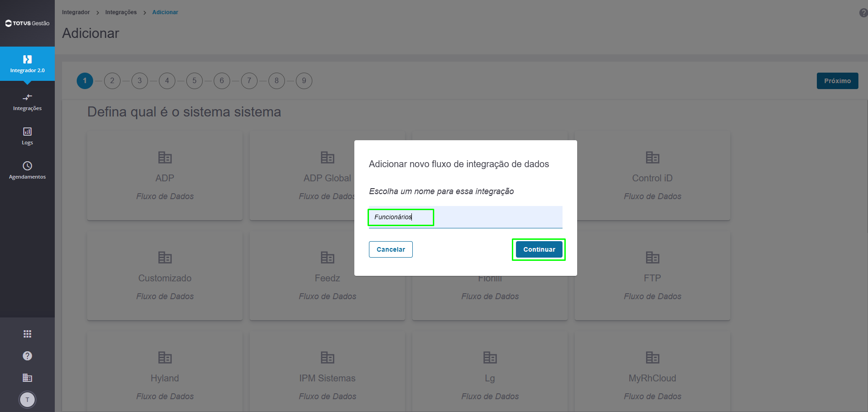Click the TOTVS Gestão logo
Image resolution: width=868 pixels, height=412 pixels.
coord(27,23)
